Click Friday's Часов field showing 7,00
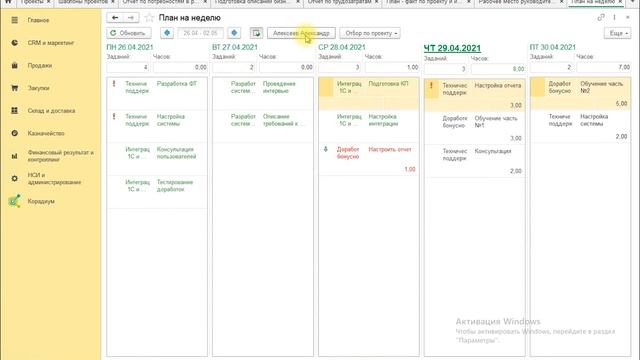 coord(604,67)
